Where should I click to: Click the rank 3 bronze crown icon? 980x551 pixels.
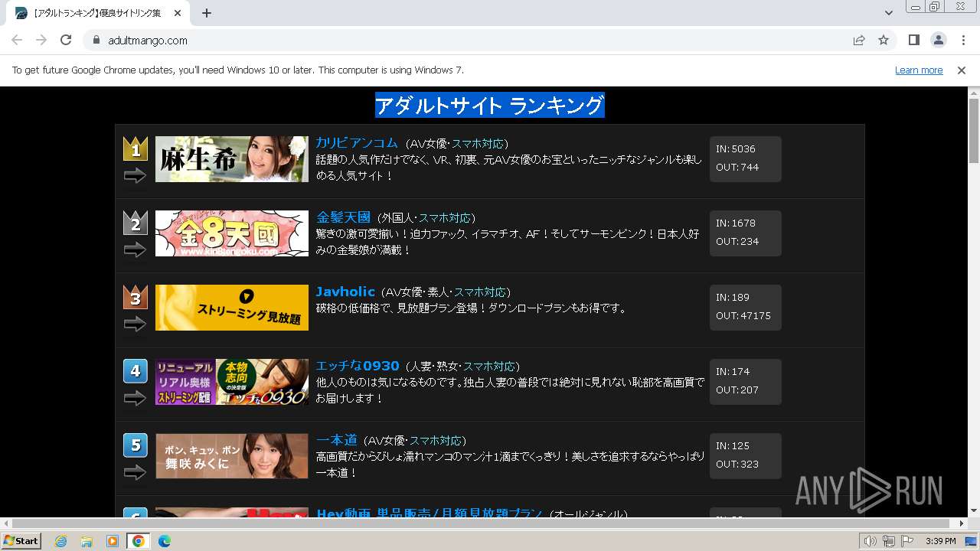click(x=136, y=297)
